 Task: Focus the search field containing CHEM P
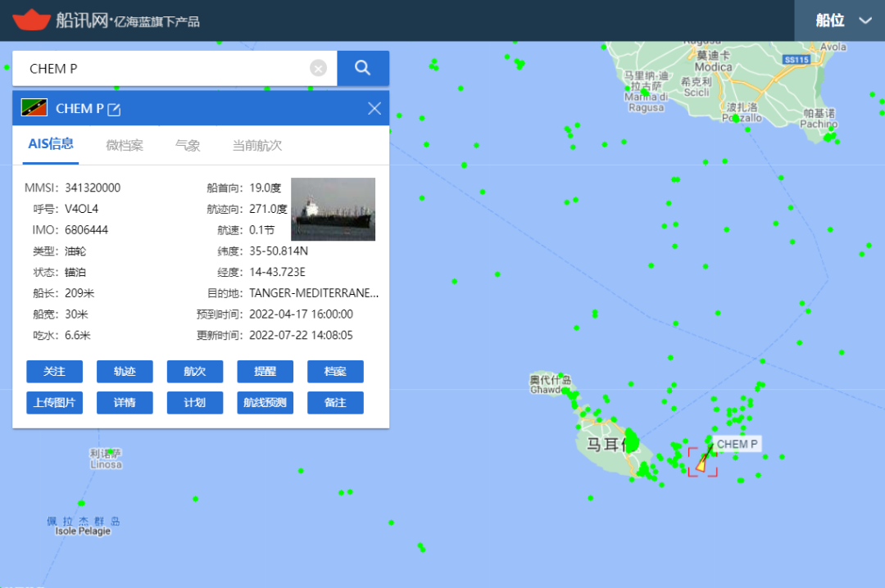(164, 68)
